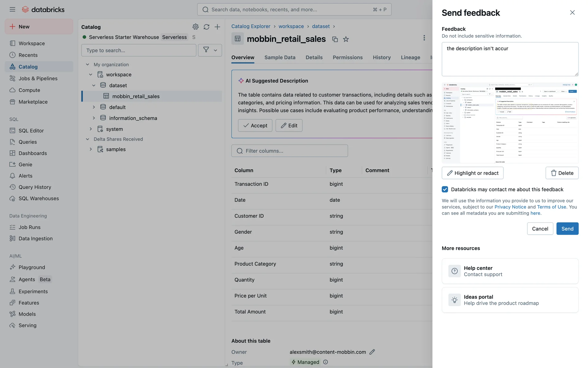
Task: Collapse the workspace catalog node
Action: point(91,75)
